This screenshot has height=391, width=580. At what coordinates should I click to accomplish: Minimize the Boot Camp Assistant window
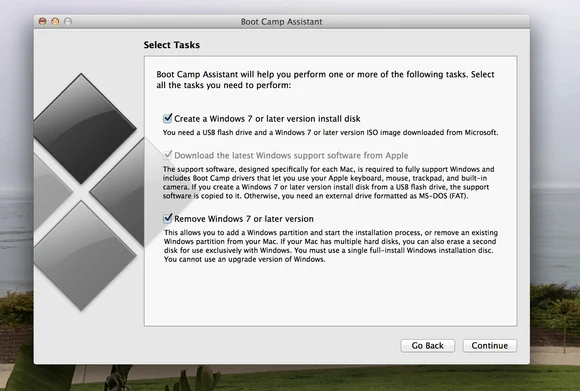pyautogui.click(x=55, y=21)
